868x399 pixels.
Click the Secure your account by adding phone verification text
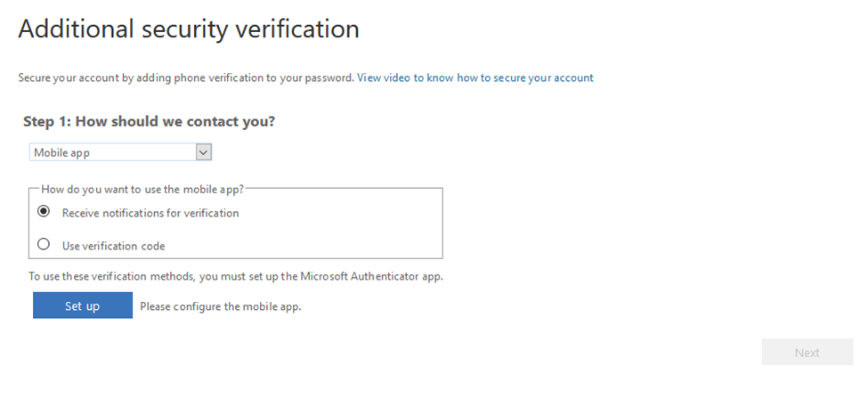point(186,77)
